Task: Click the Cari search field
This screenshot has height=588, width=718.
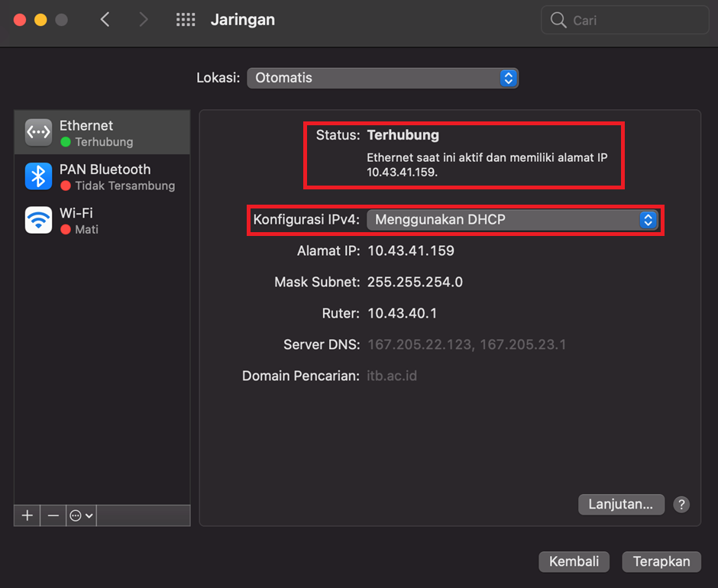Action: (626, 21)
